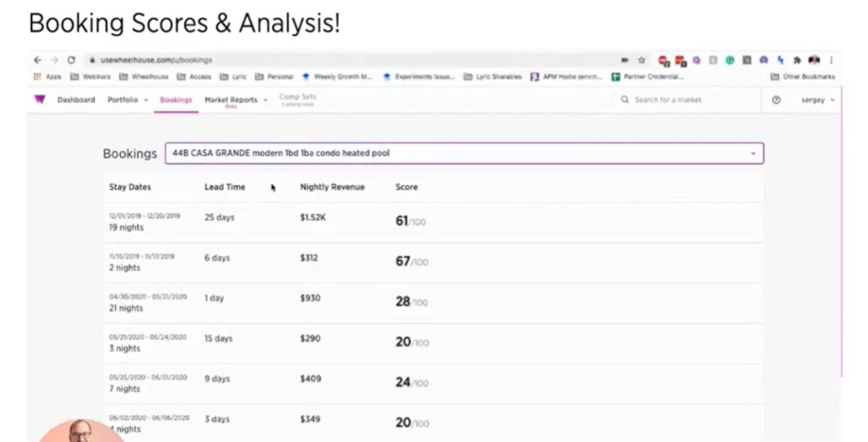Viewport: 868px width, 442px height.
Task: Open the Chrome profile avatar
Action: tap(814, 60)
